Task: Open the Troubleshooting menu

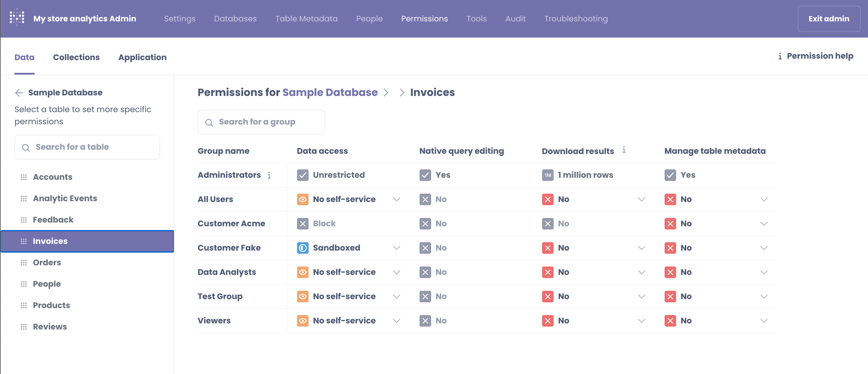Action: [x=576, y=18]
